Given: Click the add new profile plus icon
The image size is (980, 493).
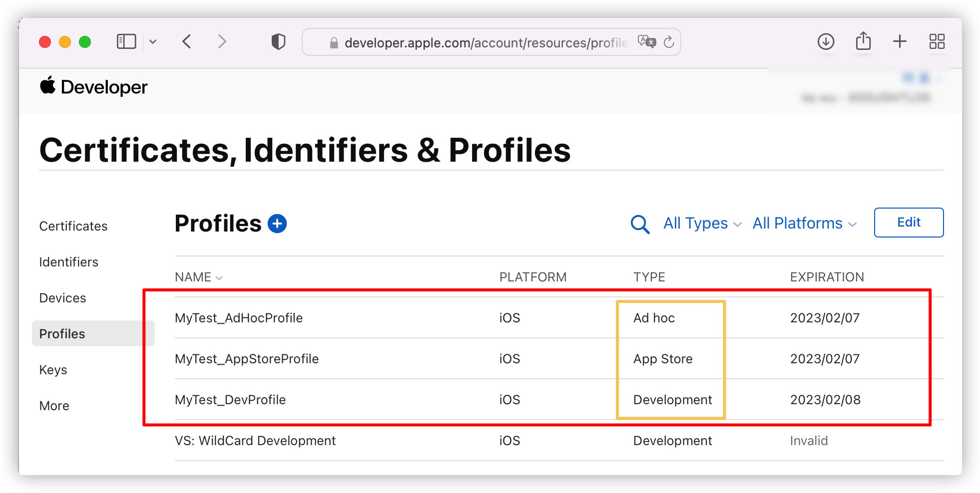Looking at the screenshot, I should point(277,224).
